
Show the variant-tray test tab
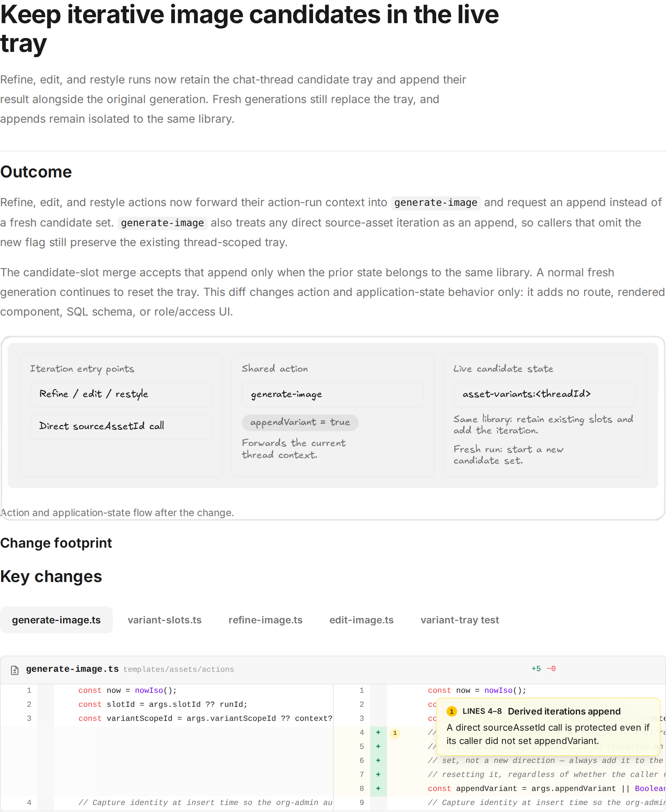pos(460,620)
